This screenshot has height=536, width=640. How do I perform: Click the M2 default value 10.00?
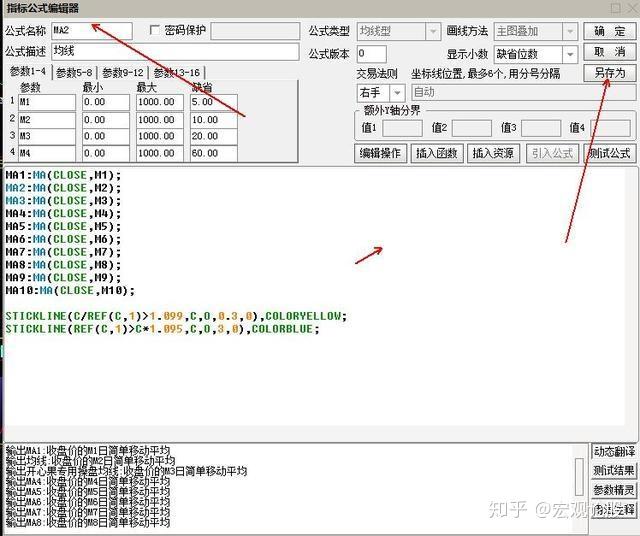213,120
